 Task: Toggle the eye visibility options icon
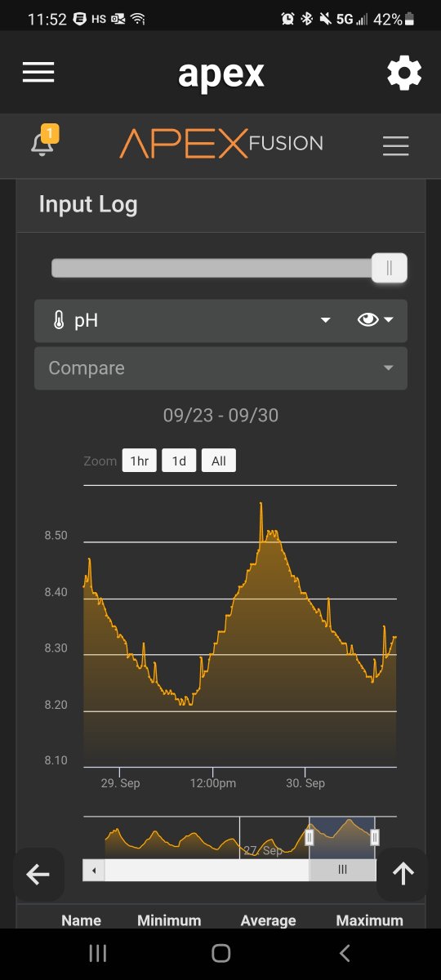[x=367, y=320]
